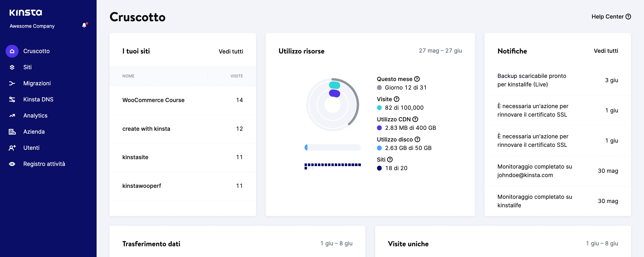The height and width of the screenshot is (257, 644).
Task: Click the Kinsta DNS icon
Action: (x=12, y=100)
